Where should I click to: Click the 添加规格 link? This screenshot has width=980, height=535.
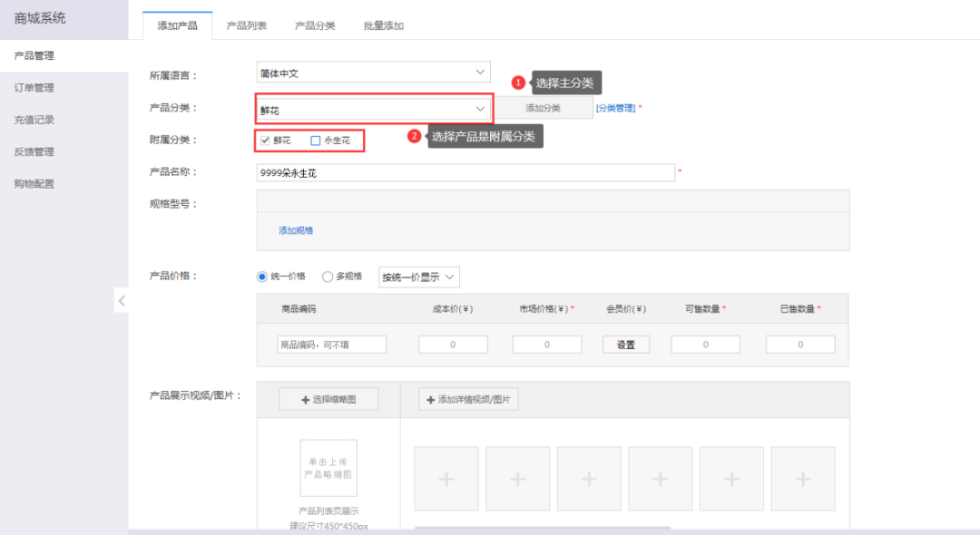pos(296,230)
